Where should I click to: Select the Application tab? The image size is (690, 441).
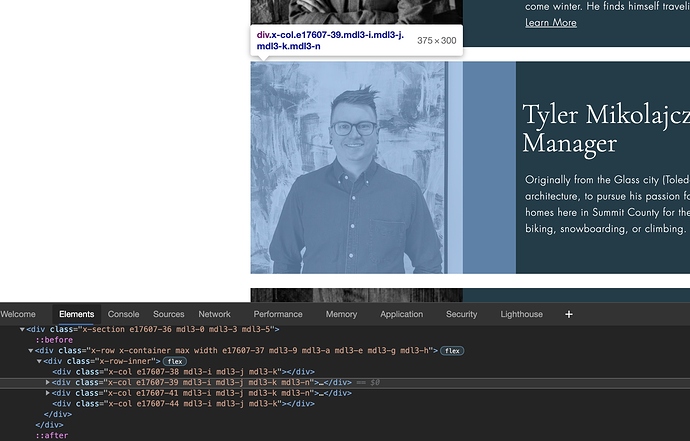tap(401, 314)
